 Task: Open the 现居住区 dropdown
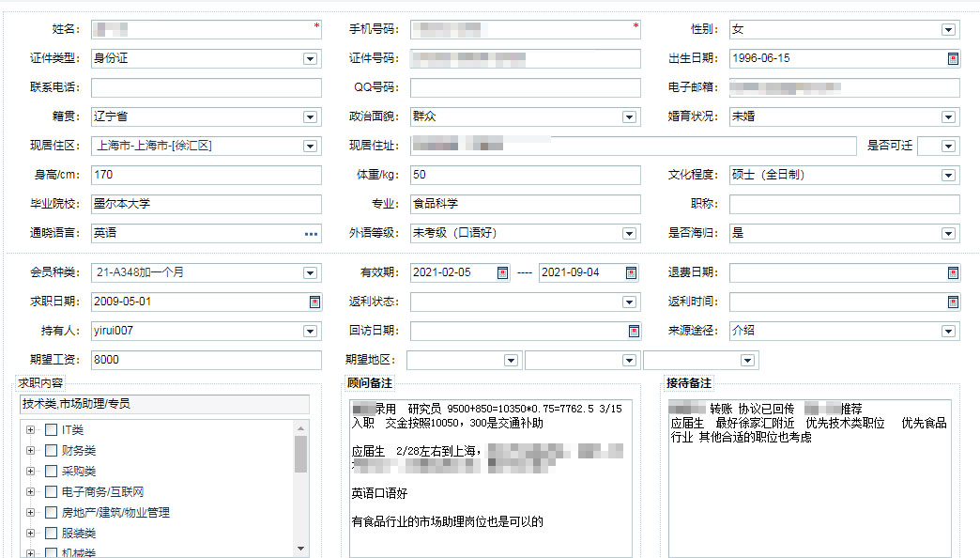pos(310,146)
